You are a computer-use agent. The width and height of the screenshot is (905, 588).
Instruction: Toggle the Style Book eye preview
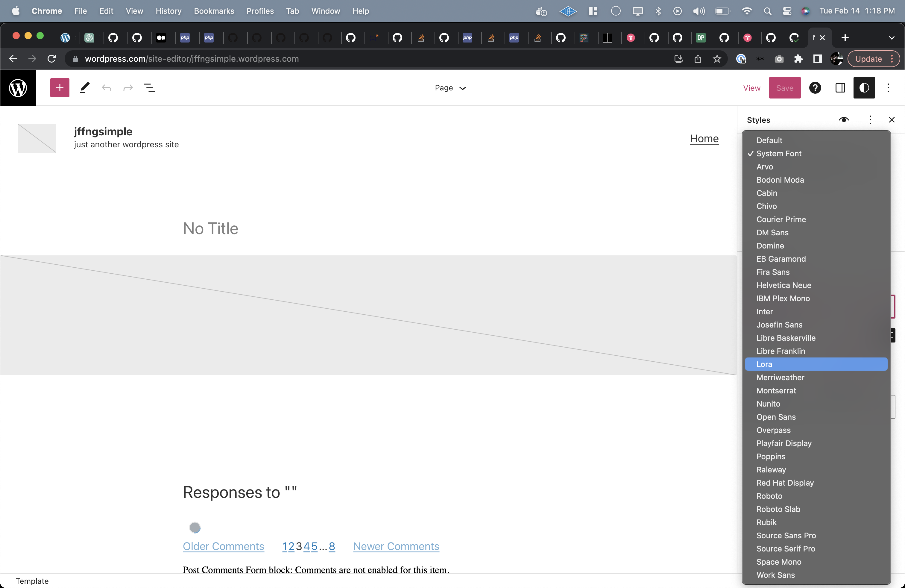point(844,119)
